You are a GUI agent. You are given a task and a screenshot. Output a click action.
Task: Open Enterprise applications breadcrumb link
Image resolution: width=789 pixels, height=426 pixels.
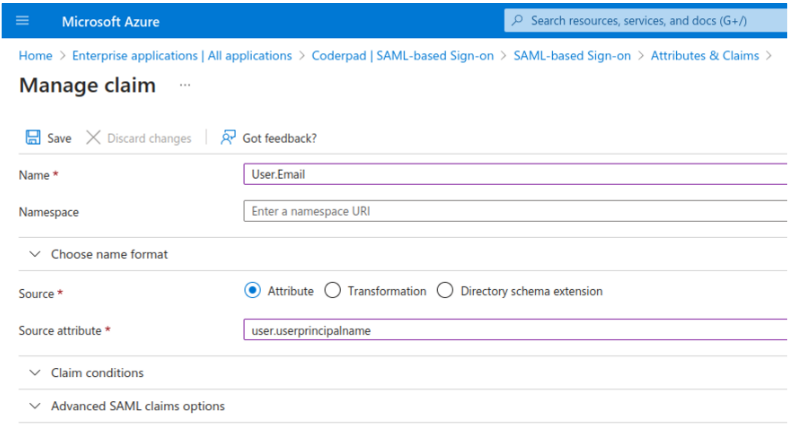tap(182, 56)
